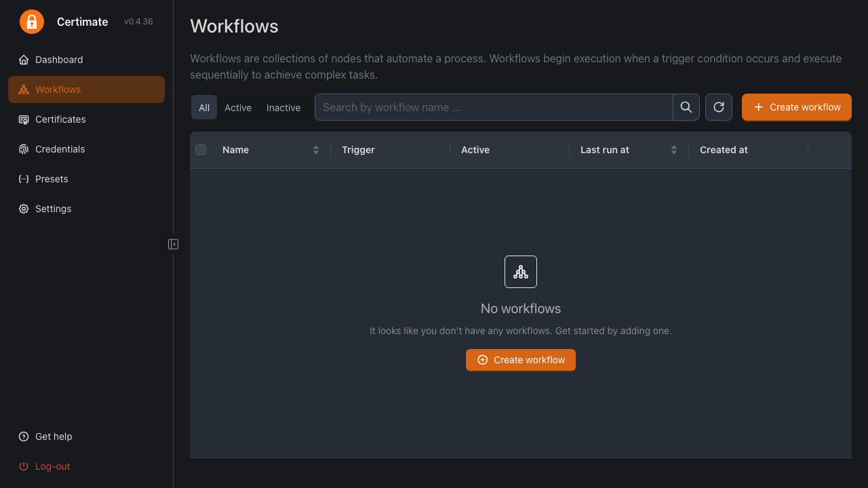Show All workflows filter

[204, 107]
